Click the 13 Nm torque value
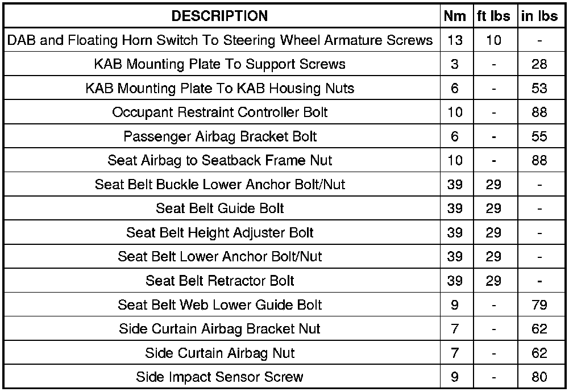Viewport: 573px width, 392px height. pos(454,40)
